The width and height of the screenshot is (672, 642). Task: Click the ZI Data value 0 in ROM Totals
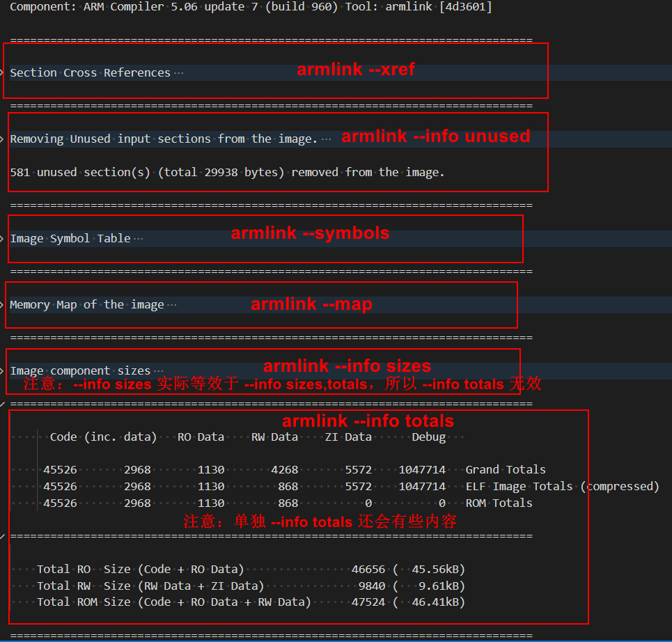[368, 503]
